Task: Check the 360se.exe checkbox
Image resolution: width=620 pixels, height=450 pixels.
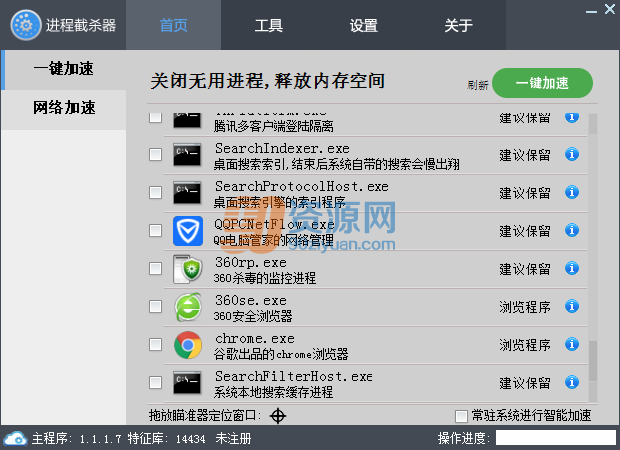Action: tap(155, 306)
